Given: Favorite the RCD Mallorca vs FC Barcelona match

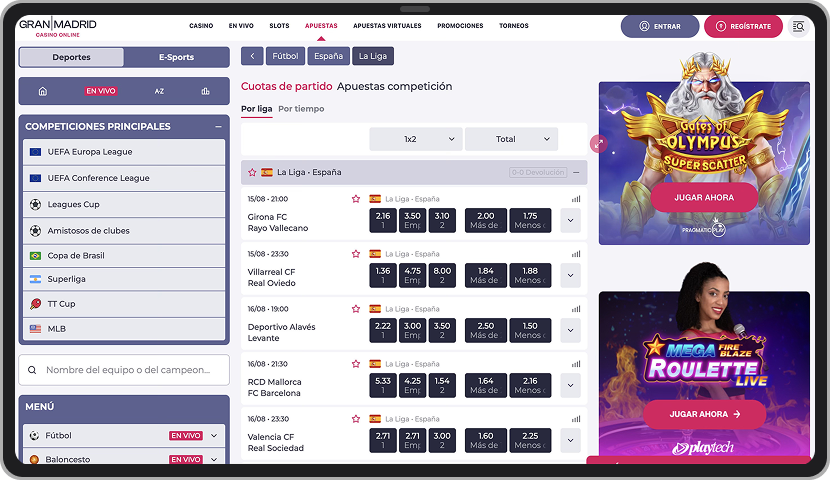Looking at the screenshot, I should [356, 364].
